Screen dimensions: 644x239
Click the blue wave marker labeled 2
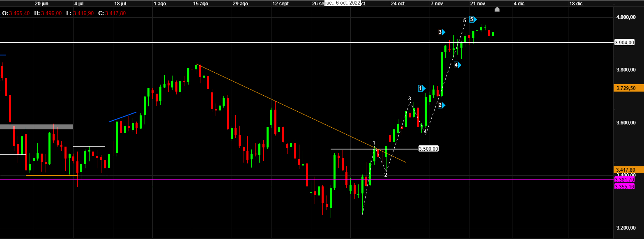pos(441,106)
